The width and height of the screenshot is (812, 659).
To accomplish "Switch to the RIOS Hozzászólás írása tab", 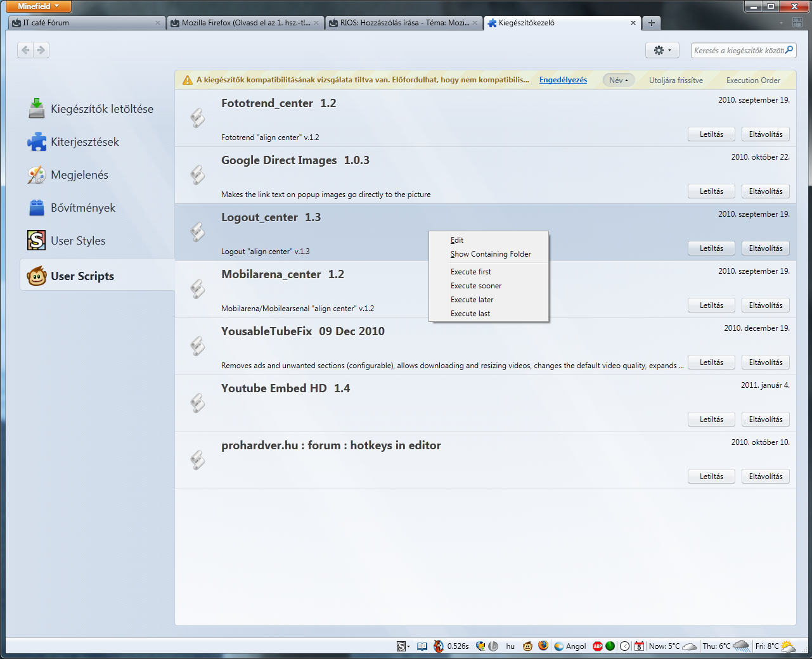I will tap(404, 23).
